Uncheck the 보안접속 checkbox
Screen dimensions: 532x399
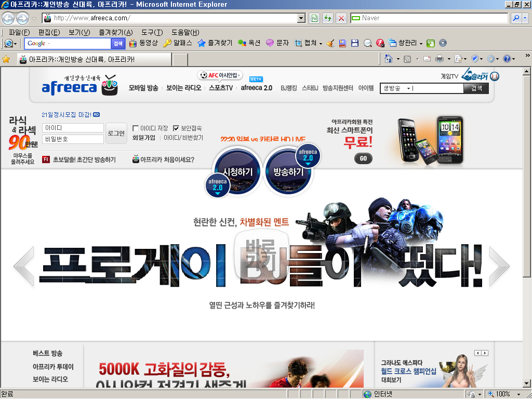tap(176, 128)
